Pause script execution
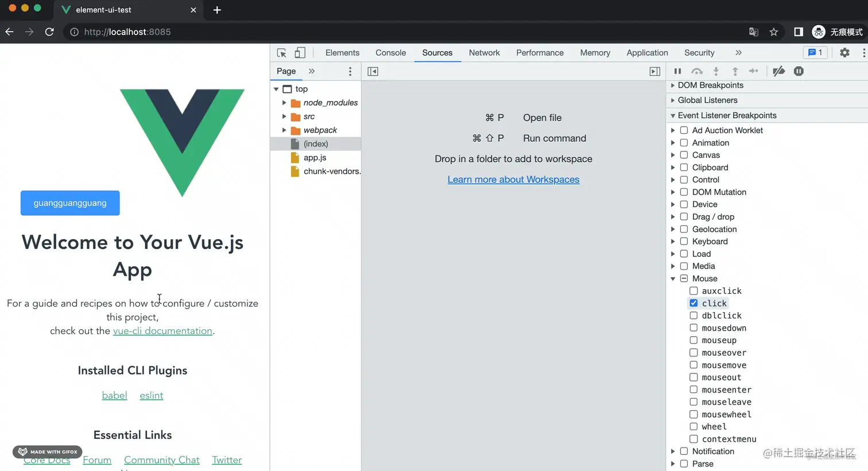 point(677,71)
